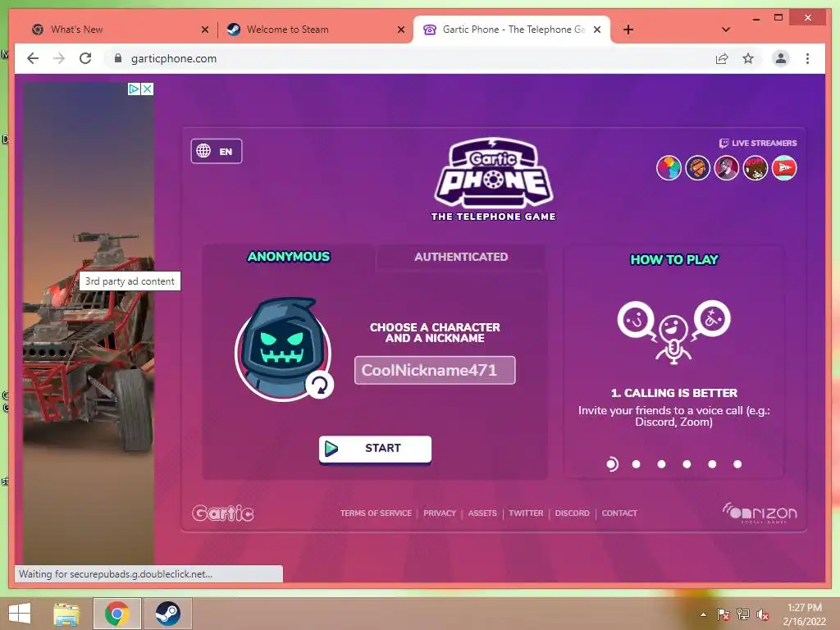Image resolution: width=840 pixels, height=630 pixels.
Task: Close the Gartic Phone tab
Action: tap(597, 30)
